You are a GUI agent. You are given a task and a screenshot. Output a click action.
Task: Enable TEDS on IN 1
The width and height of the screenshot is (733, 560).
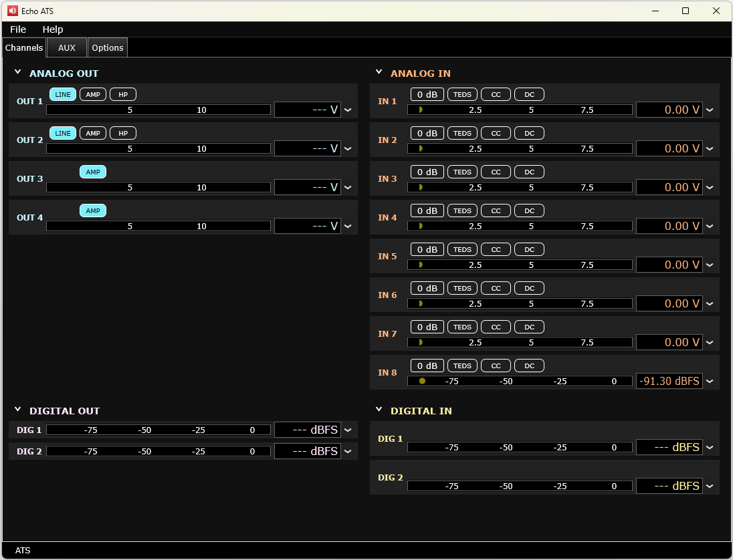pyautogui.click(x=462, y=95)
